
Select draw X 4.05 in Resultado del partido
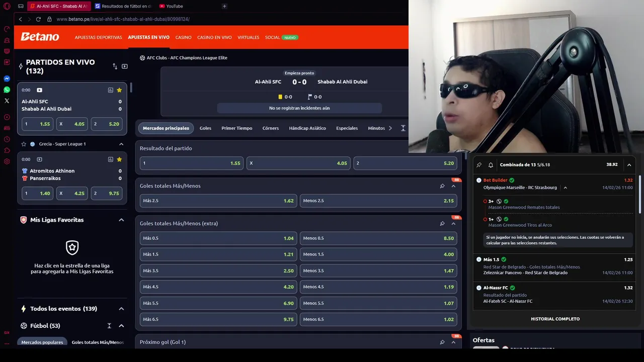pos(298,163)
